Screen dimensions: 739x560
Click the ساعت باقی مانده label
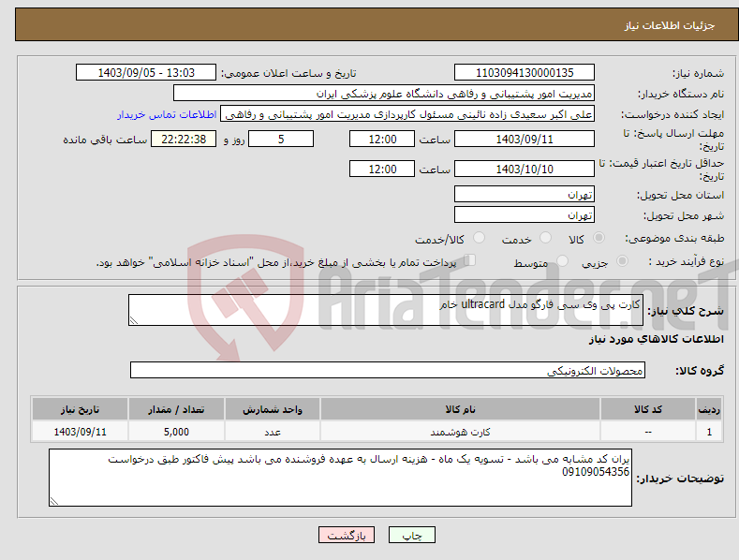click(105, 140)
